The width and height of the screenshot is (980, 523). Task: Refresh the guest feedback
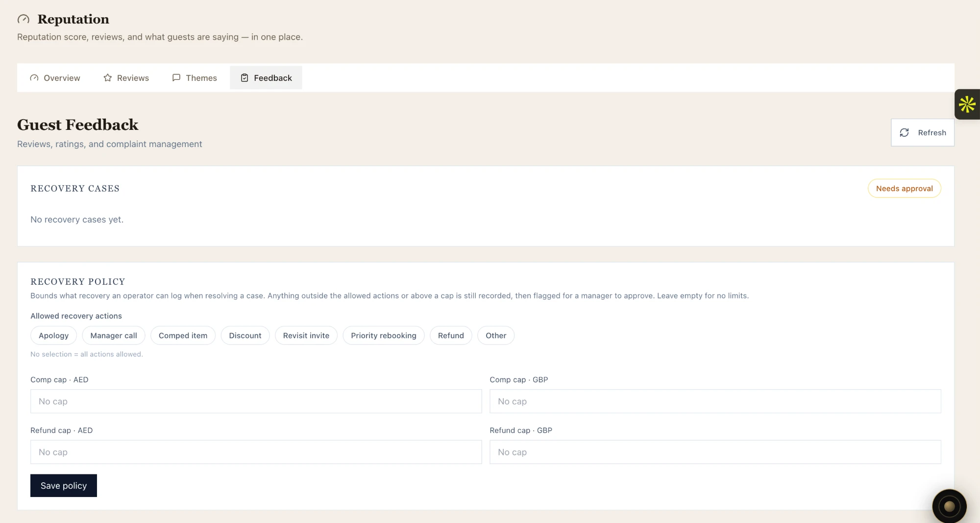point(923,133)
